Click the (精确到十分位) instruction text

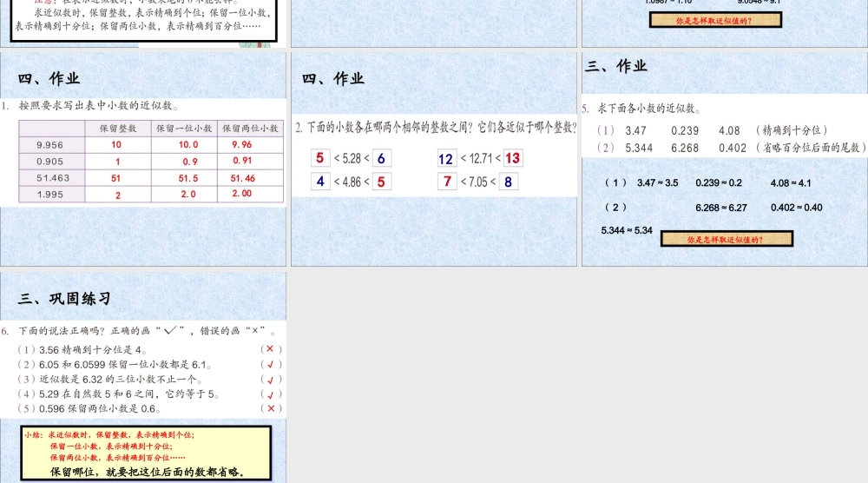point(792,130)
